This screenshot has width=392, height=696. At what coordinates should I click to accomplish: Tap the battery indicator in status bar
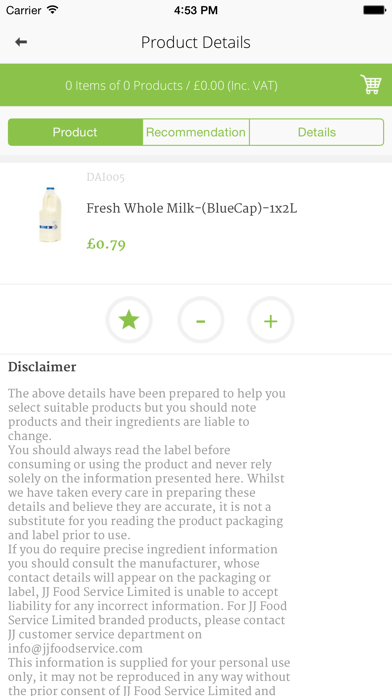374,10
